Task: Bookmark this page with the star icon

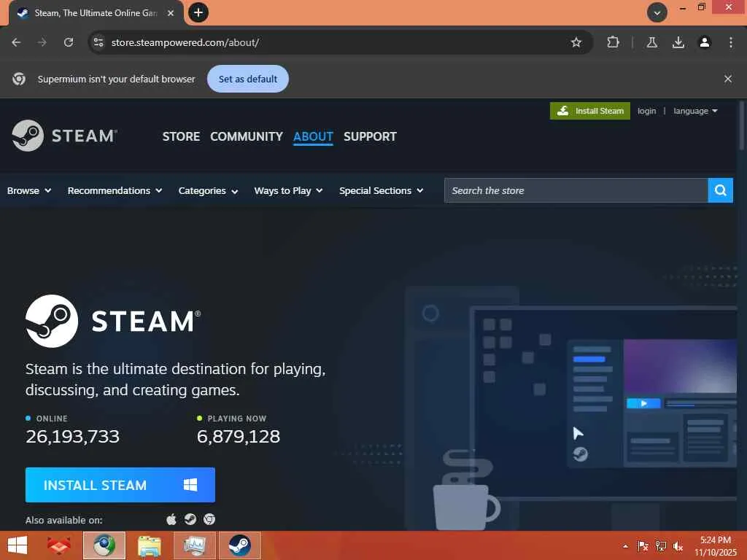Action: click(x=576, y=42)
